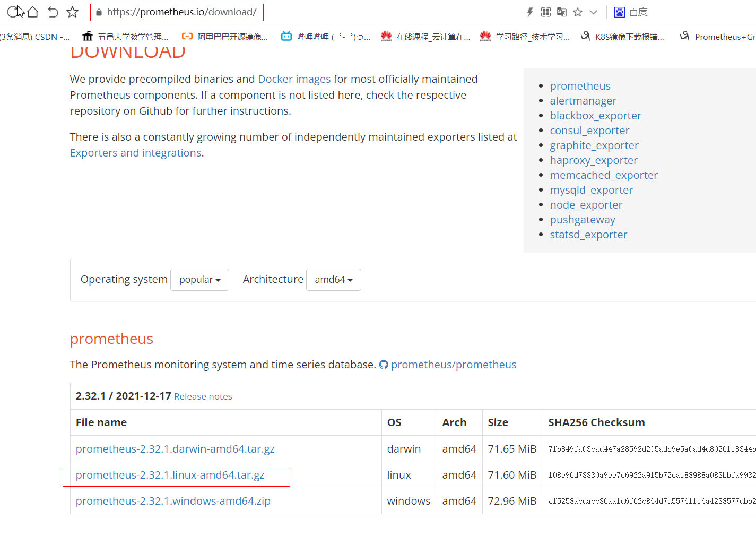The height and width of the screenshot is (536, 756).
Task: Open the Operating system popular dropdown
Action: coord(199,280)
